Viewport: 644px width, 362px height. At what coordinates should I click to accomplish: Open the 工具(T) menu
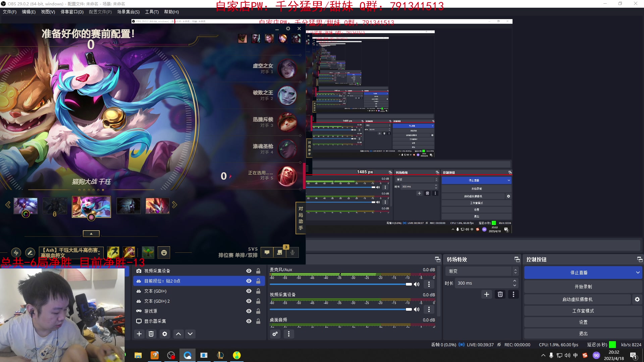(152, 12)
